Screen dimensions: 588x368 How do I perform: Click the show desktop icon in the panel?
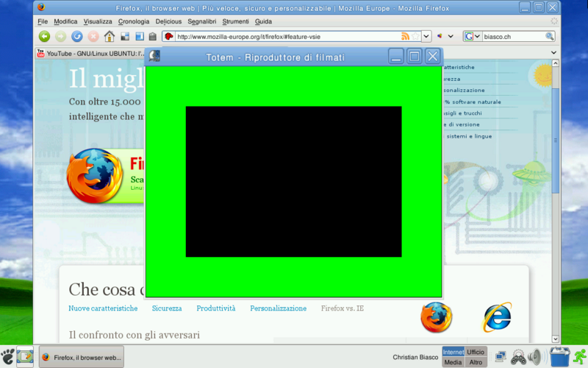coord(25,356)
